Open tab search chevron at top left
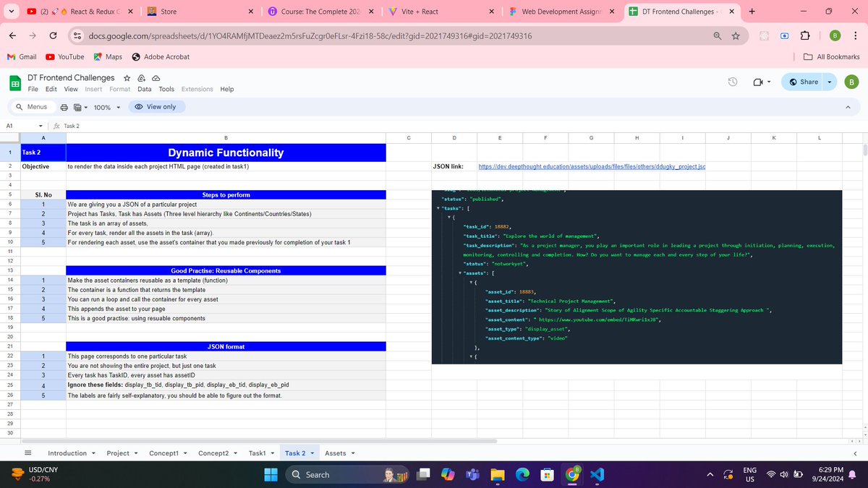The width and height of the screenshot is (868, 488). (11, 12)
